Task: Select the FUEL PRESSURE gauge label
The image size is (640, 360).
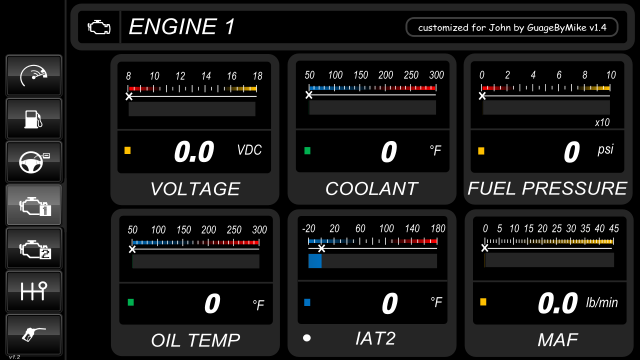Action: pyautogui.click(x=547, y=189)
